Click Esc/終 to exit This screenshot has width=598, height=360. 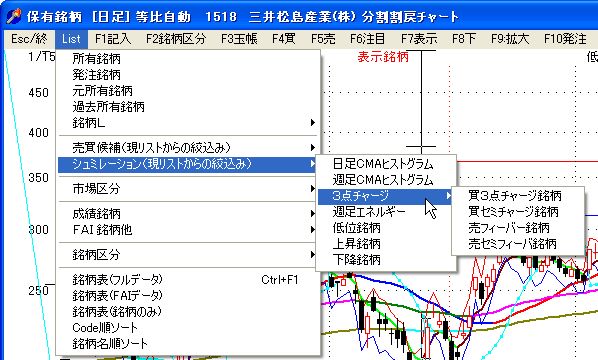point(29,39)
